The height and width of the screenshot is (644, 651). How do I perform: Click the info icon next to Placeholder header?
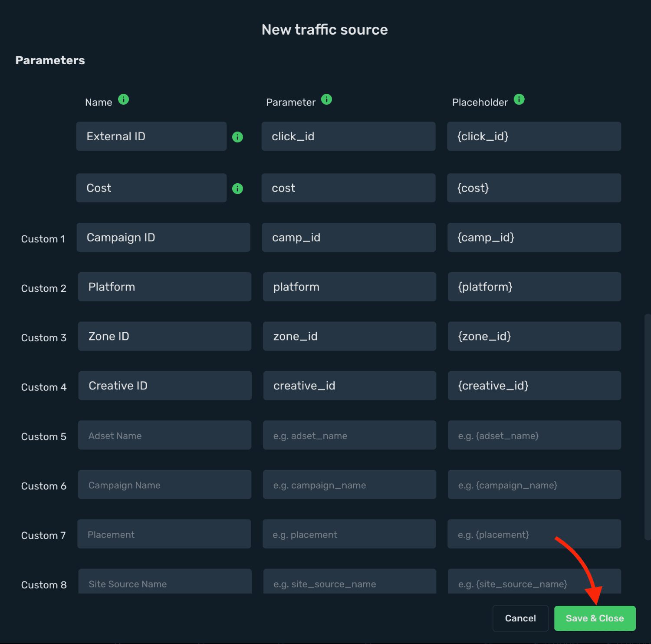[519, 99]
